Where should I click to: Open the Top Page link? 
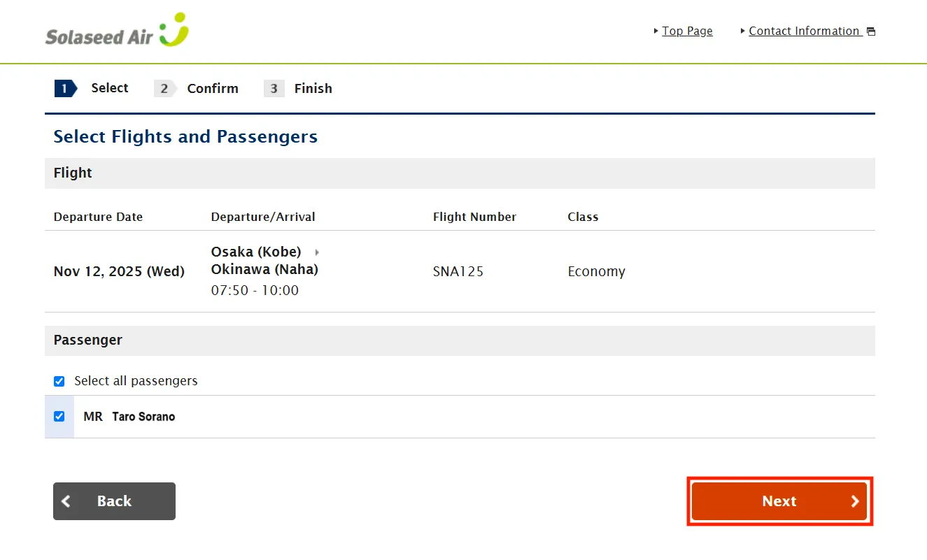point(687,31)
